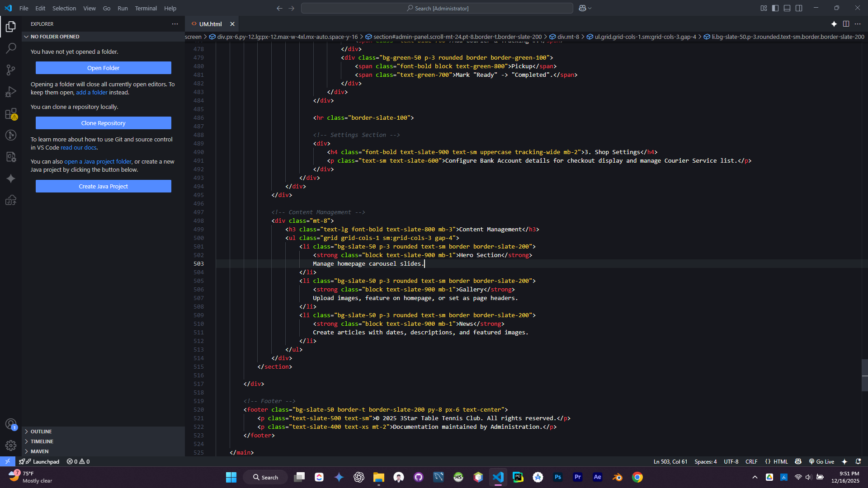Change Spaces: 4 indentation setting
The image size is (868, 488).
pos(706,461)
